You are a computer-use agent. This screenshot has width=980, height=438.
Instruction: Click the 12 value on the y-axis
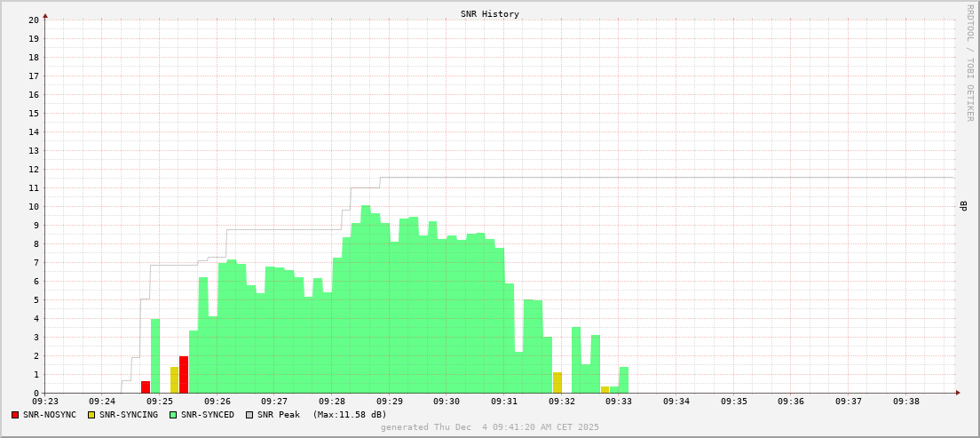tap(33, 169)
